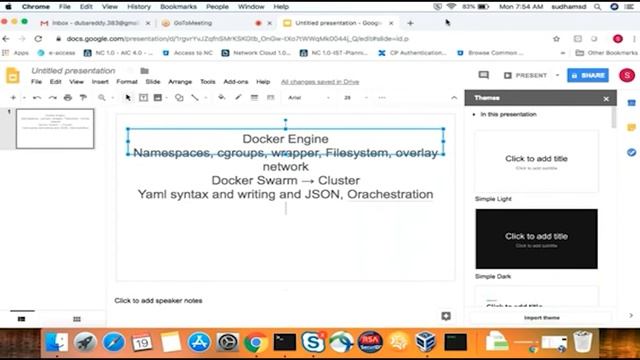Choose the select arrow cursor tool

coord(128,98)
